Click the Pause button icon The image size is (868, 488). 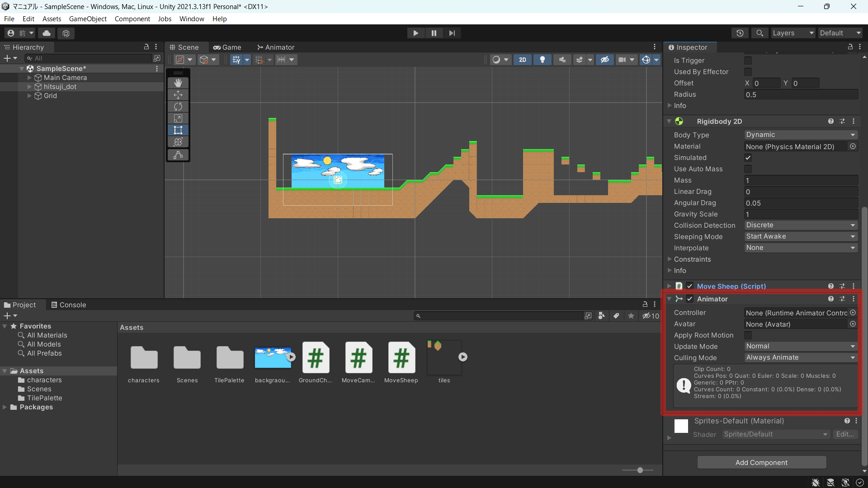click(x=434, y=33)
